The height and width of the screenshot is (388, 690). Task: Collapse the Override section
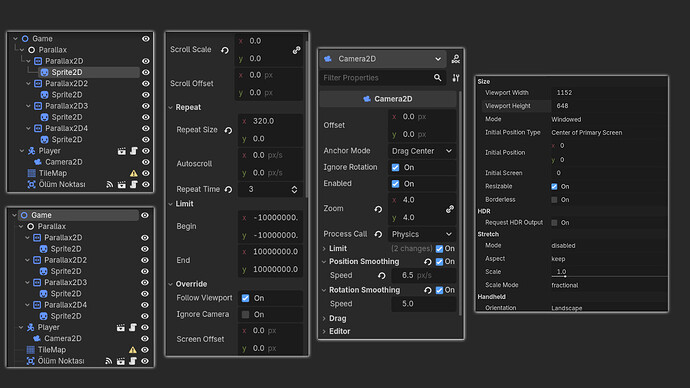click(x=171, y=284)
